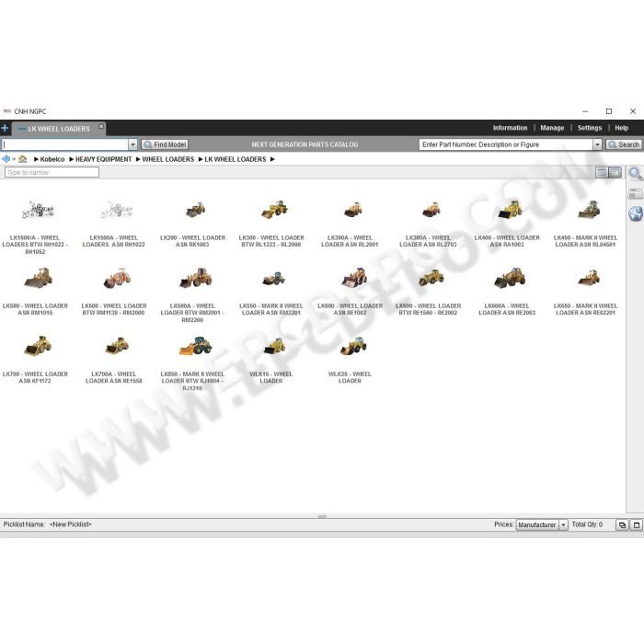Expand arrow before Kobelco breadcrumb

[x=36, y=159]
